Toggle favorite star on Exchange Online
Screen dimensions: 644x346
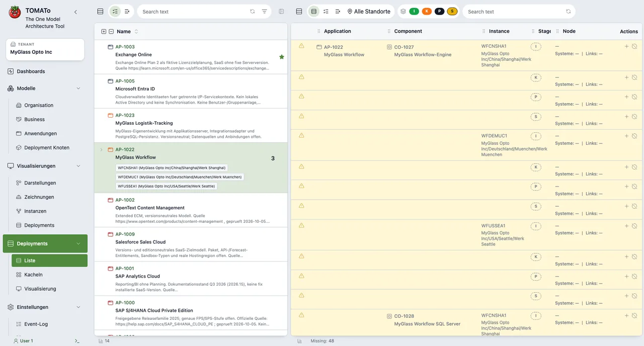pyautogui.click(x=282, y=57)
